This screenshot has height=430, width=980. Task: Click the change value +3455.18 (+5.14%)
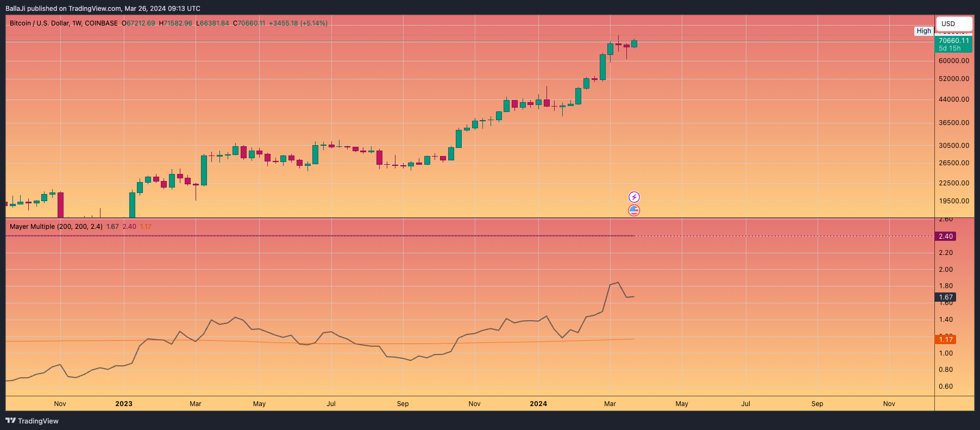[298, 23]
